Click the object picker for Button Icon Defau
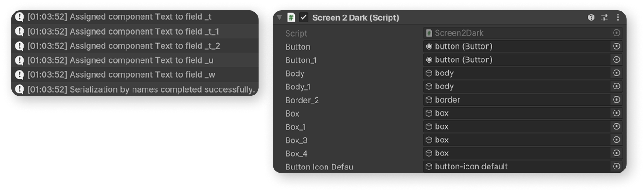This screenshot has height=191, width=644. (x=616, y=167)
